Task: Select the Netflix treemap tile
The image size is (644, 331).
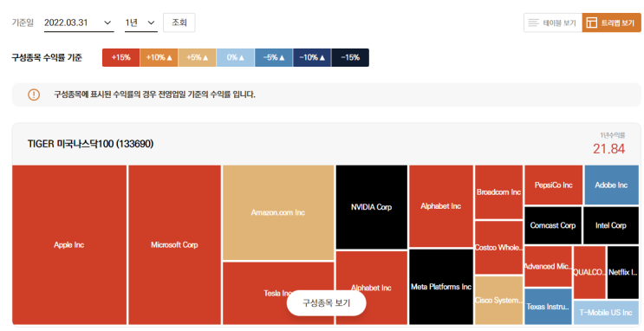Action: click(x=623, y=272)
